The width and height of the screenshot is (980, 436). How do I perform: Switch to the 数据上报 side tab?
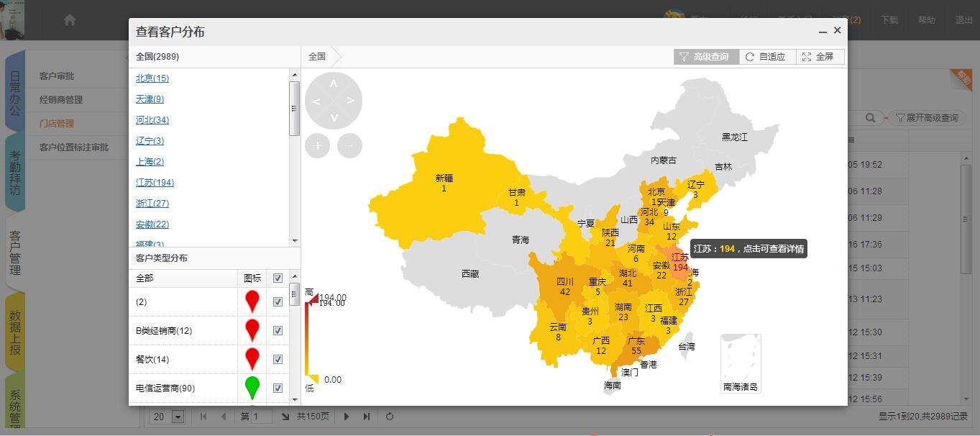(15, 332)
